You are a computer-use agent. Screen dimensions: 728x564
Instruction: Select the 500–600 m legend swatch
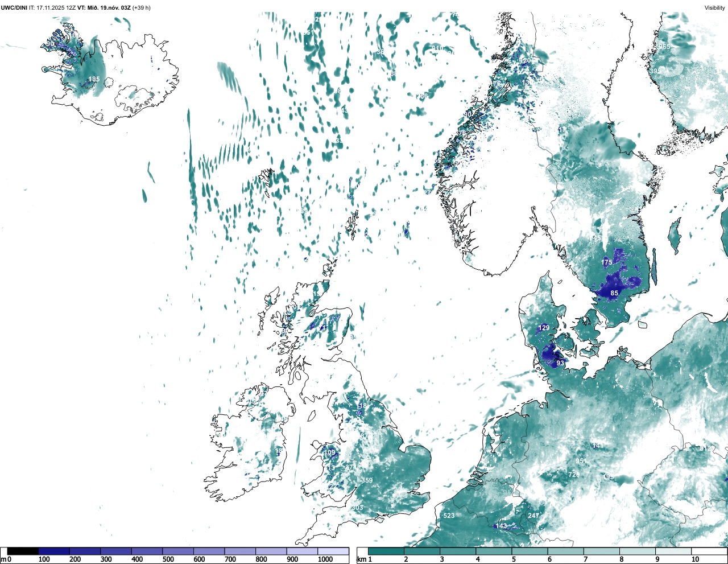point(178,551)
